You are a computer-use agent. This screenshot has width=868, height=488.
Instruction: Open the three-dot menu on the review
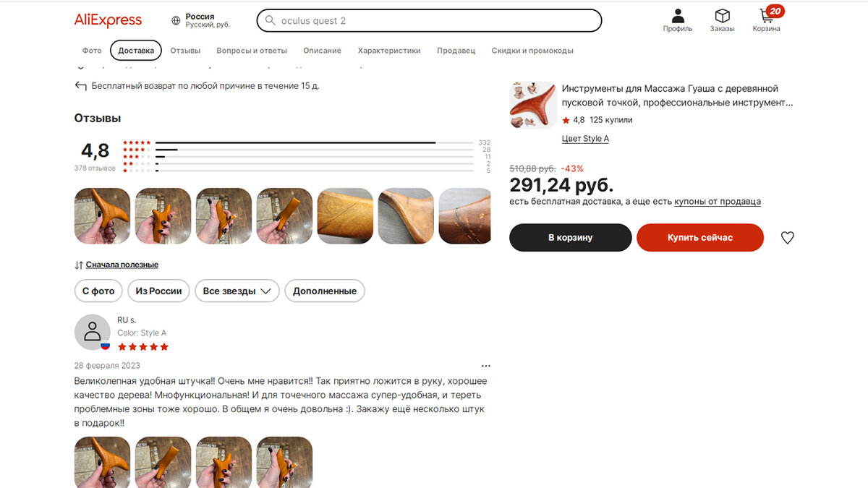pos(485,366)
